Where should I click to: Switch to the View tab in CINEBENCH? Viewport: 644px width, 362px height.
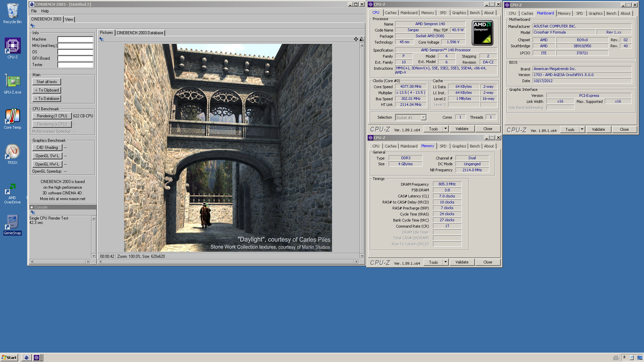point(69,19)
